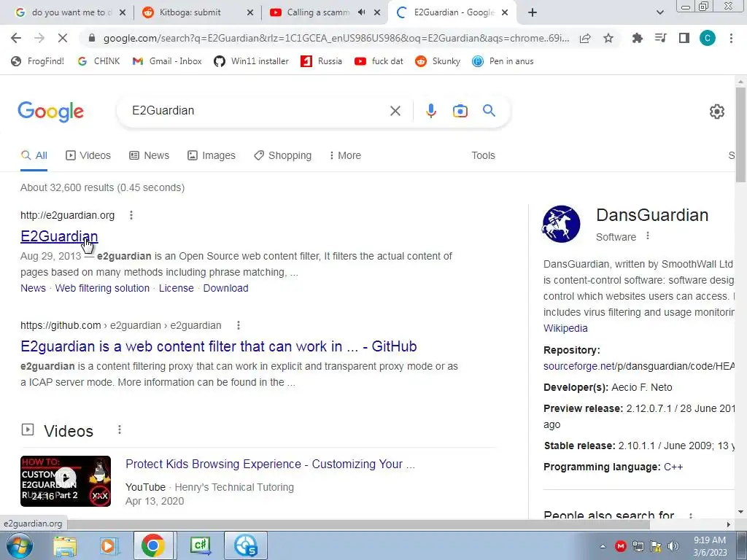Expand the More search filters
The image size is (747, 560).
click(x=345, y=156)
